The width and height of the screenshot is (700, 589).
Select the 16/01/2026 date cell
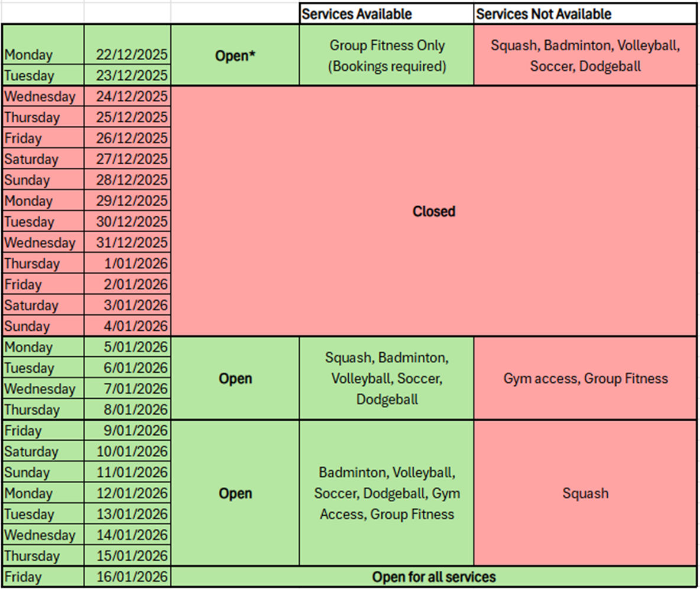(128, 577)
